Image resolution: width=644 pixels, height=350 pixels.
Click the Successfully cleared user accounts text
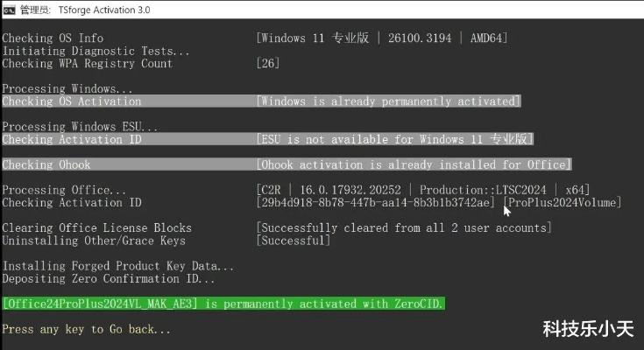[404, 228]
